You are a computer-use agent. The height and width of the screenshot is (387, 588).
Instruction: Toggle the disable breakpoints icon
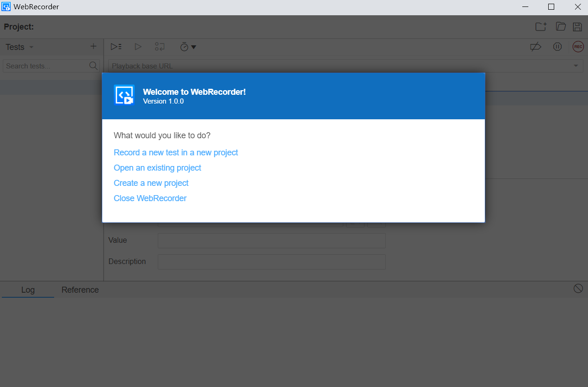pyautogui.click(x=536, y=47)
